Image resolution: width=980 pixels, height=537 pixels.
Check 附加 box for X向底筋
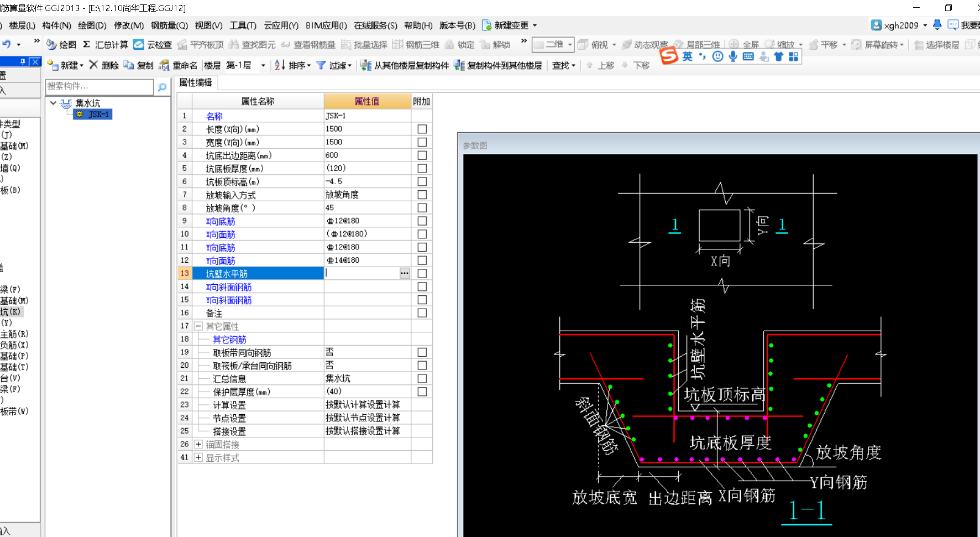[422, 221]
